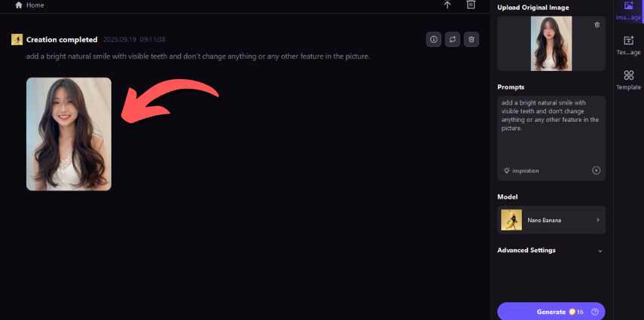Click the uploaded original image preview

(x=551, y=44)
